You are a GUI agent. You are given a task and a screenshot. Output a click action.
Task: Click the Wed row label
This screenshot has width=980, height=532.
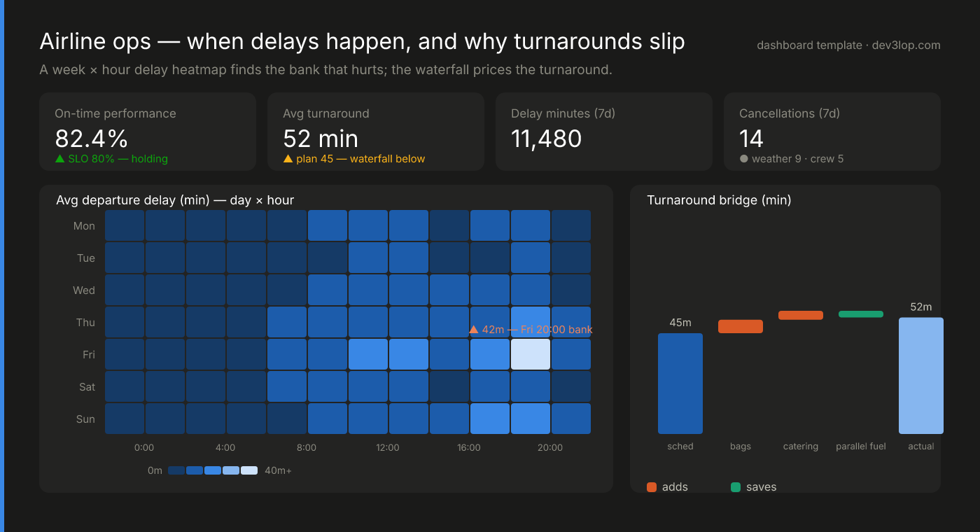pos(84,290)
